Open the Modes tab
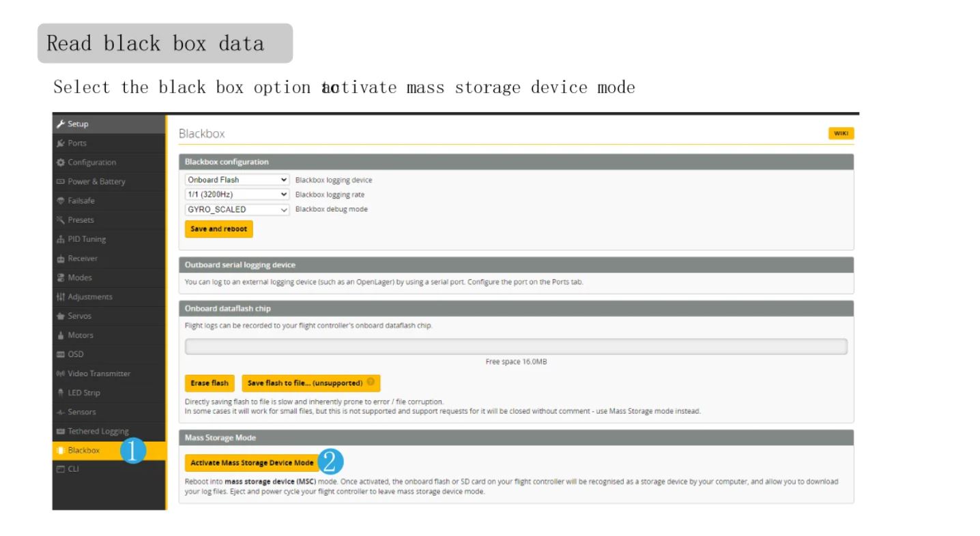The height and width of the screenshot is (536, 980). click(109, 277)
